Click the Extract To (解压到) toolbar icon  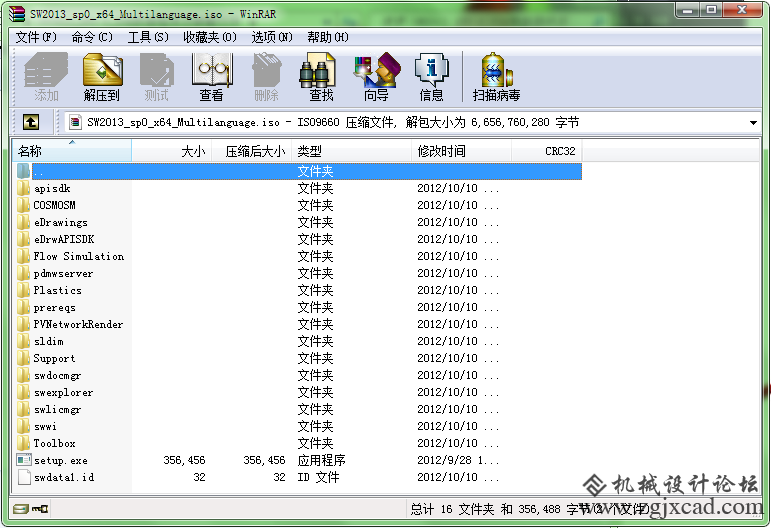tap(102, 70)
